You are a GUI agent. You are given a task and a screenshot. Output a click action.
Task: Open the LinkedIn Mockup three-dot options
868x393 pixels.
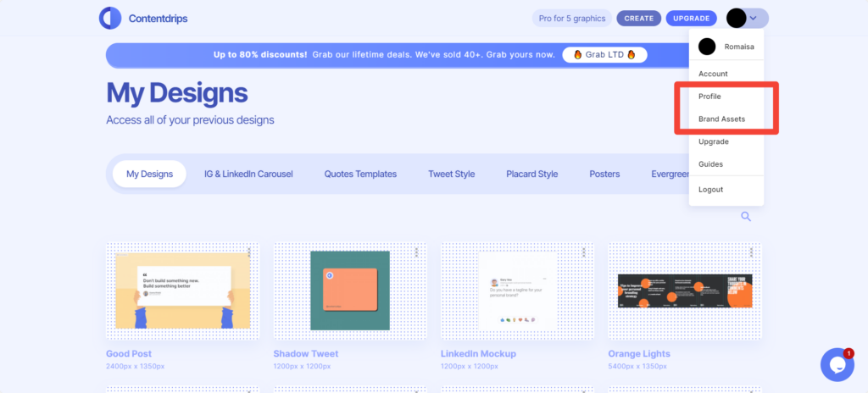coord(585,252)
